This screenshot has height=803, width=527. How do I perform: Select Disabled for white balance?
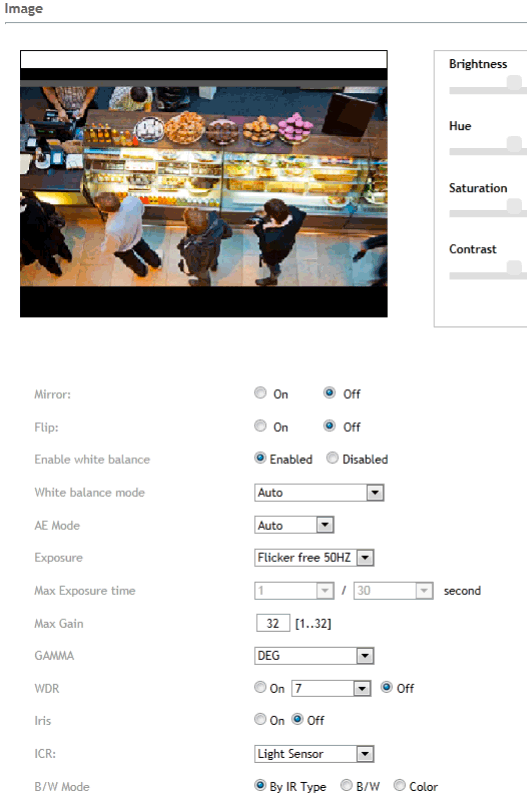click(x=332, y=458)
